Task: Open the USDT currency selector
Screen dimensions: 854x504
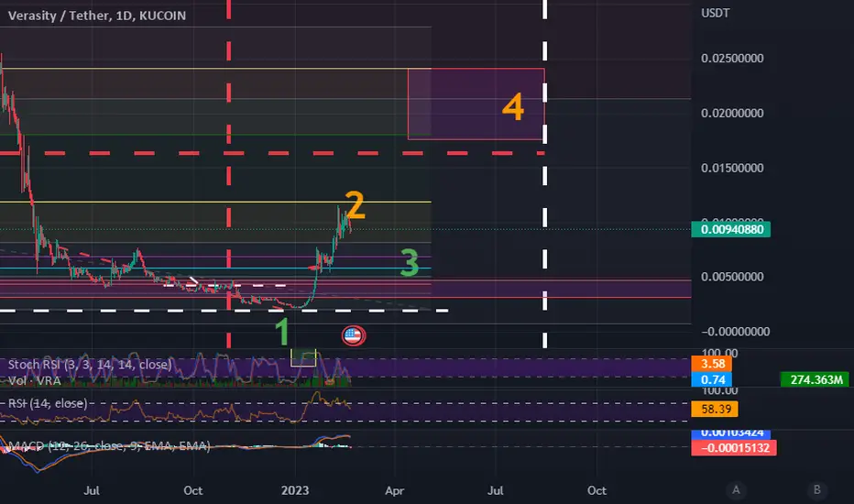Action: click(715, 13)
